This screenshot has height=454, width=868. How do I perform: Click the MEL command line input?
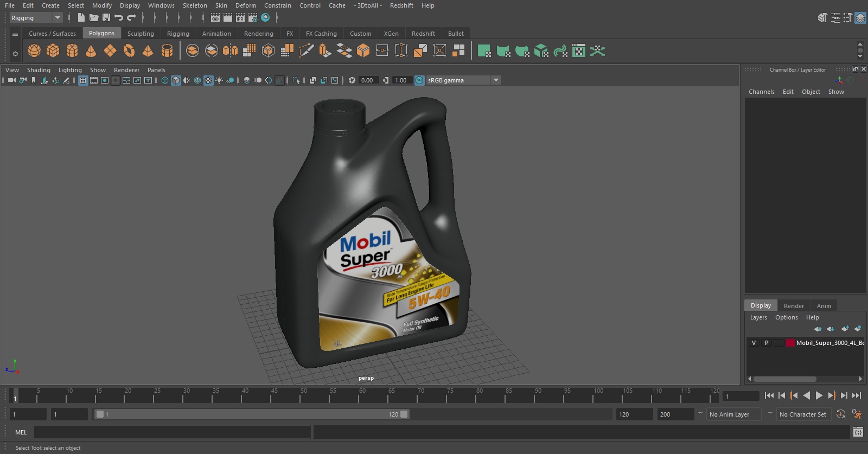[172, 432]
